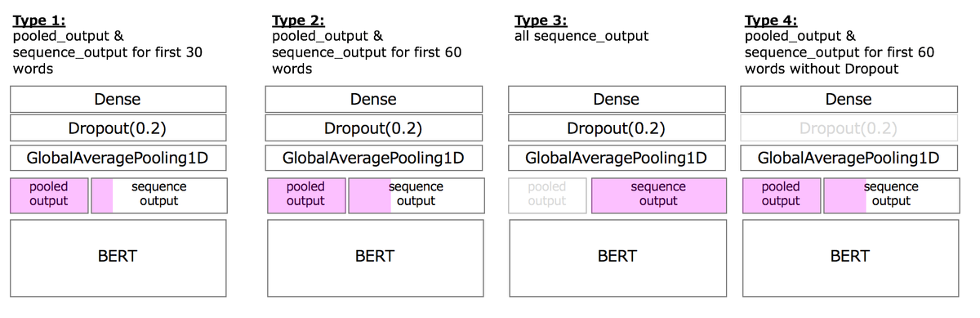Image resolution: width=980 pixels, height=318 pixels.
Task: Select the Dense box under Type 1
Action: (x=118, y=99)
